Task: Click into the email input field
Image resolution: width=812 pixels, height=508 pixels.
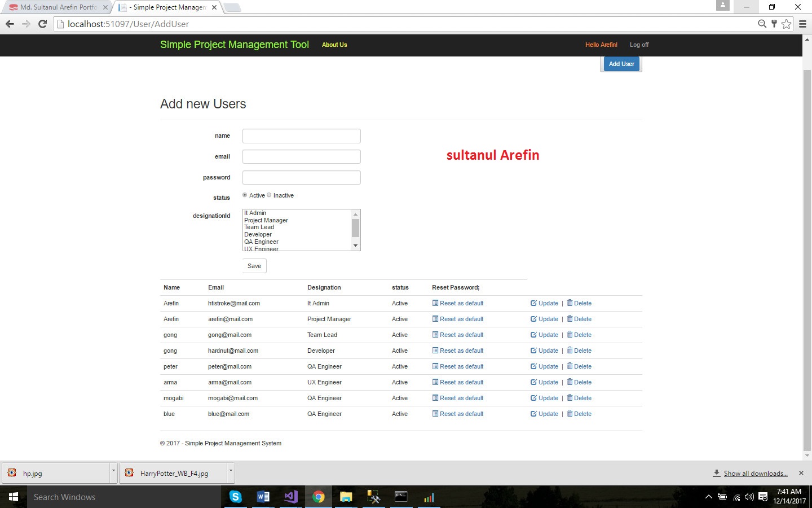Action: coord(301,157)
